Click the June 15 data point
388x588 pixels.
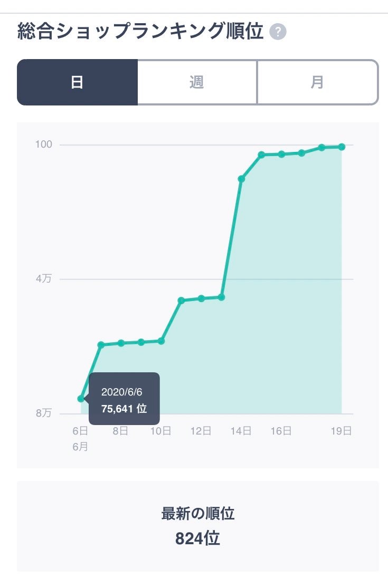(x=261, y=155)
